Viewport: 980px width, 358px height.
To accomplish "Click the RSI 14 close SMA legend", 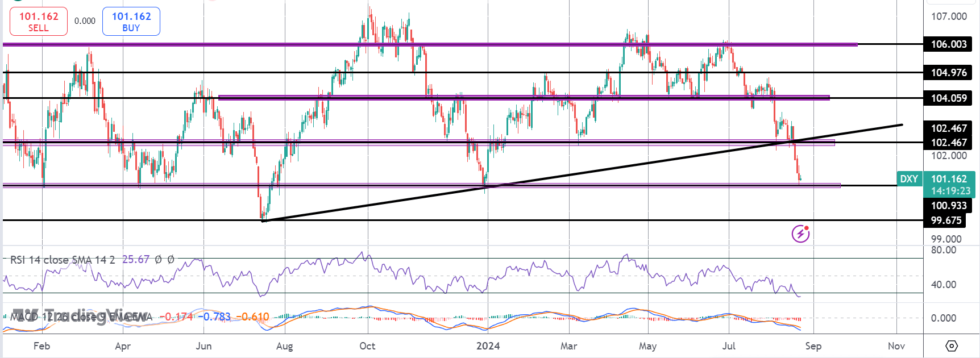I will pos(63,260).
